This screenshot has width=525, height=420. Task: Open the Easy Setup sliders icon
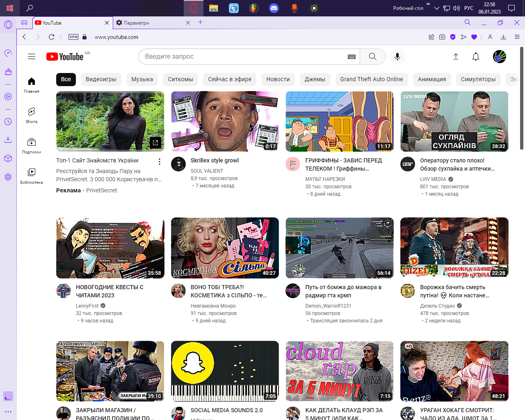point(517,37)
